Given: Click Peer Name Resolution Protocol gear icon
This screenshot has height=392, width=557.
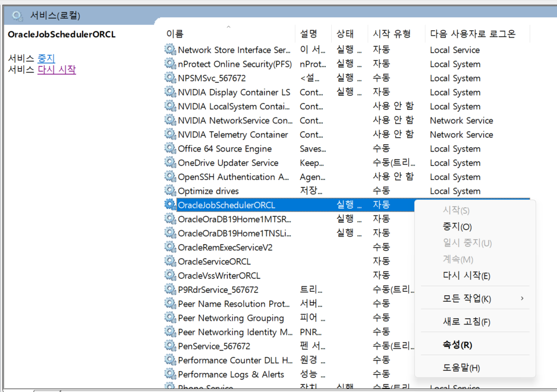Looking at the screenshot, I should tap(170, 304).
